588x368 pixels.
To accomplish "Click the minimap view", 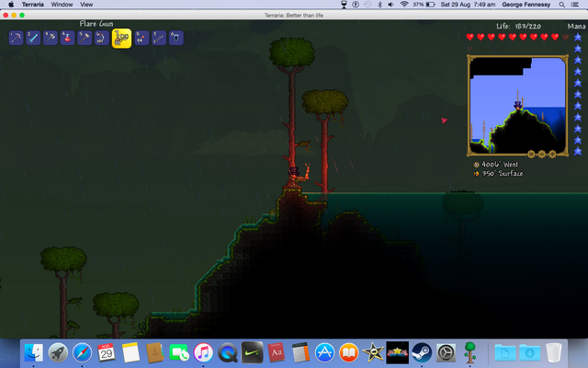I will tap(517, 105).
